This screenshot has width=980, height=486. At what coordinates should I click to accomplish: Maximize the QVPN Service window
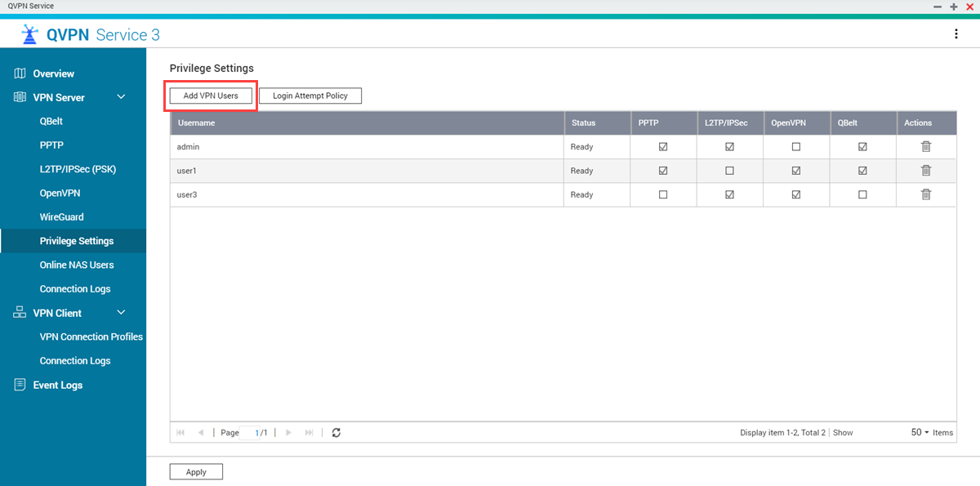point(953,6)
